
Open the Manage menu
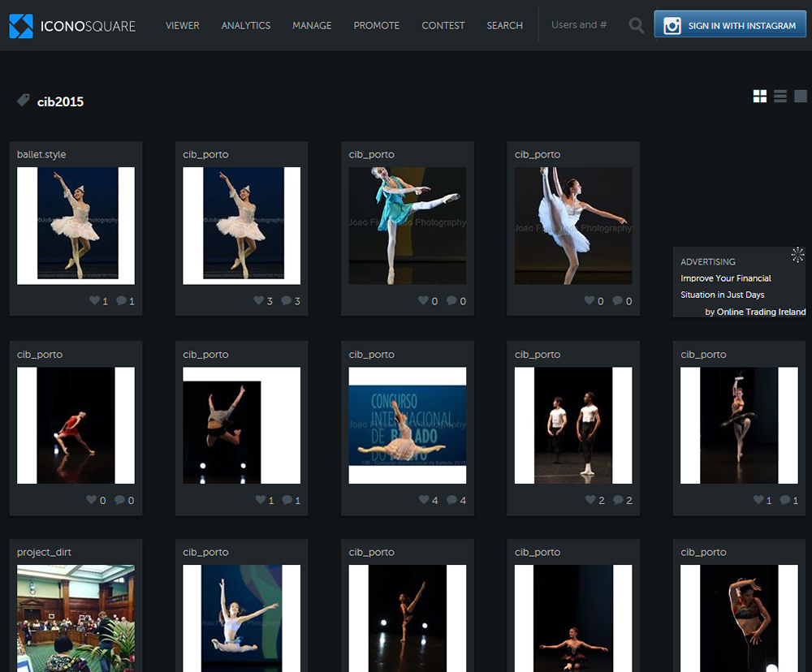pos(312,25)
